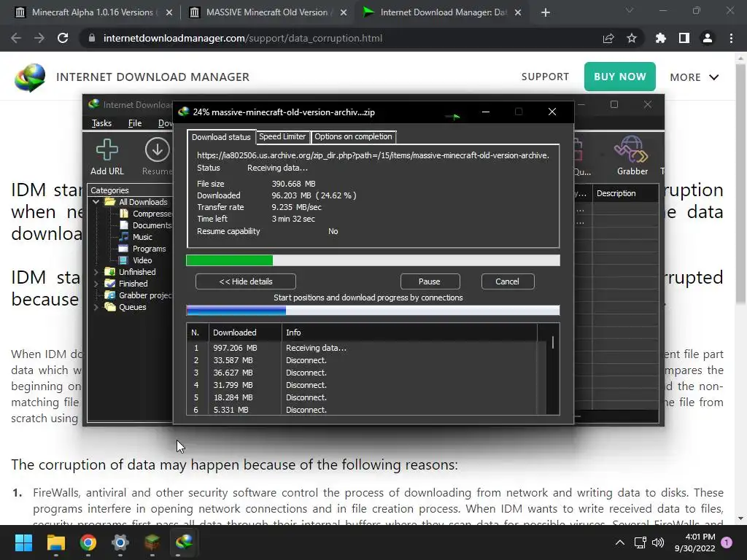747x560 pixels.
Task: Toggle Chrome side panel icon
Action: 684,38
